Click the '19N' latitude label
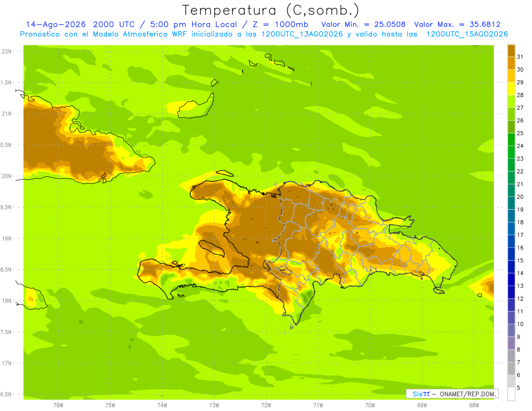532x411 pixels. tap(7, 238)
